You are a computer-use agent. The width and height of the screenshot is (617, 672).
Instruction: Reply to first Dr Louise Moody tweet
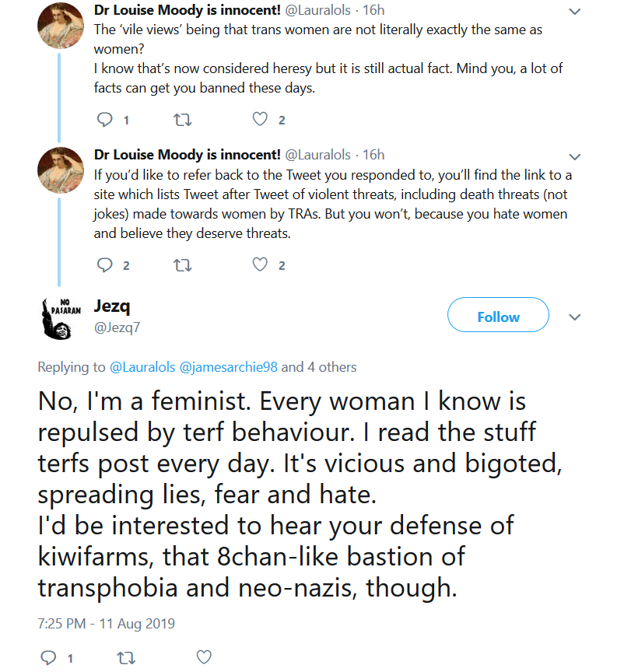pyautogui.click(x=104, y=120)
